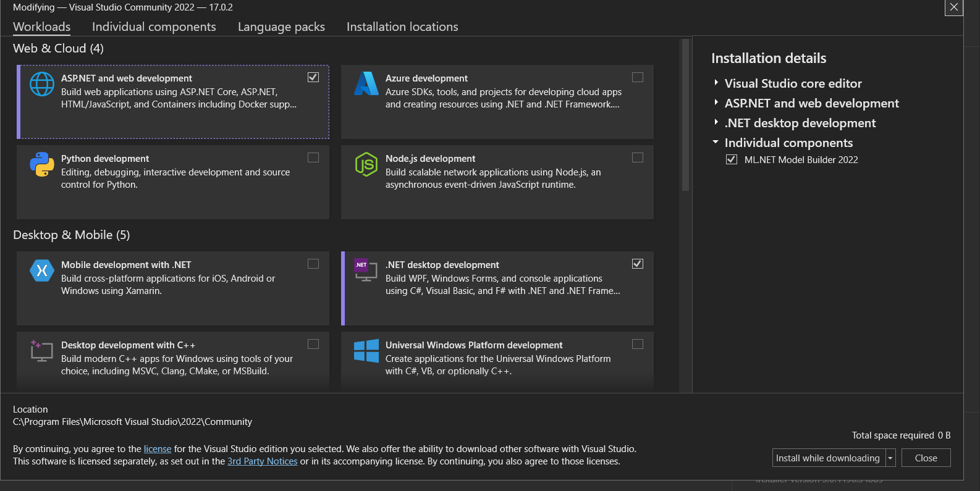Click the Azure development logo icon
980x491 pixels.
tap(366, 83)
